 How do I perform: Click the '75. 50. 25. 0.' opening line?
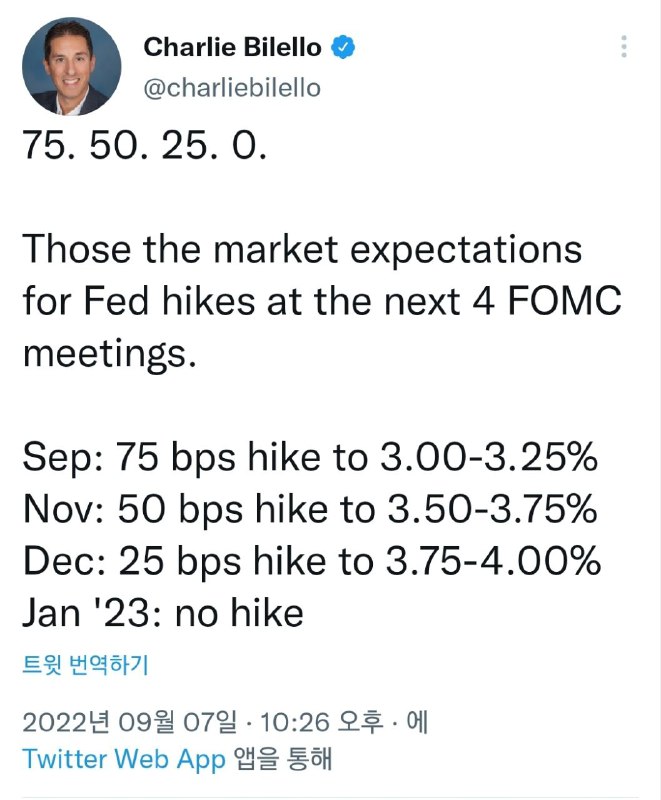point(145,145)
